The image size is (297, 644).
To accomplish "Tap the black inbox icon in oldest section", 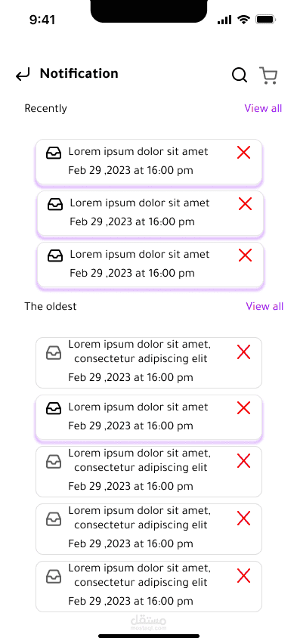I will (x=54, y=408).
